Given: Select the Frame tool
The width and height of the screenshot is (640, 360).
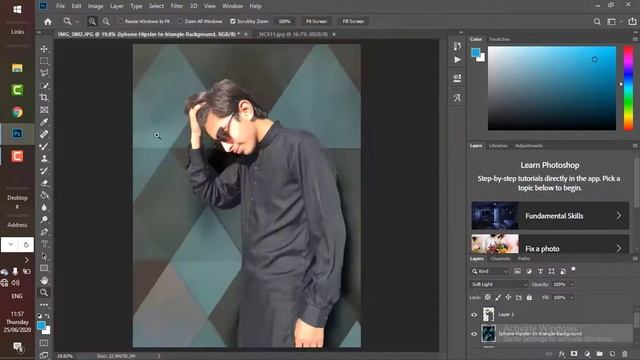Looking at the screenshot, I should click(44, 110).
